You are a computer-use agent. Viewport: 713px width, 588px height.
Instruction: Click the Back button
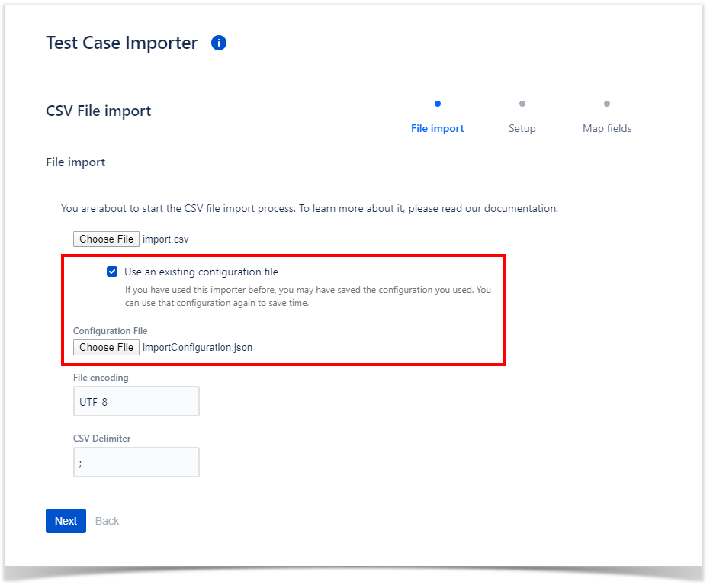pyautogui.click(x=108, y=521)
